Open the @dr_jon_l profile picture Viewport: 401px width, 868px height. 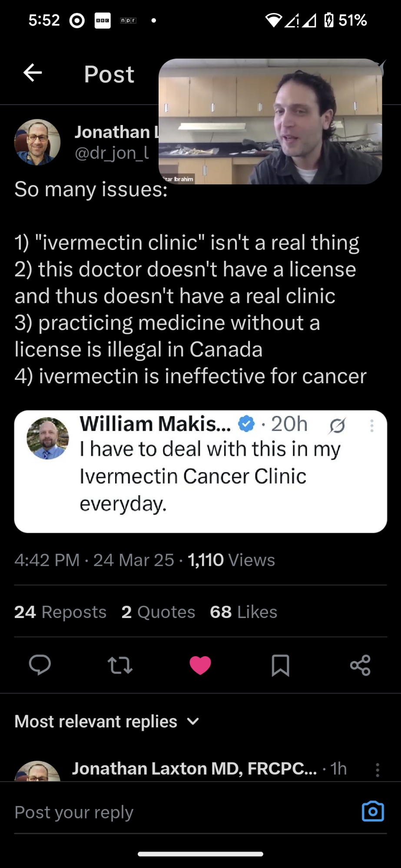tap(37, 142)
